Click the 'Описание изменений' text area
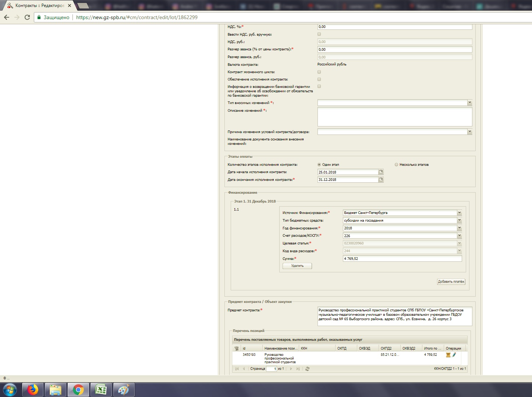532x397 pixels. tap(395, 117)
